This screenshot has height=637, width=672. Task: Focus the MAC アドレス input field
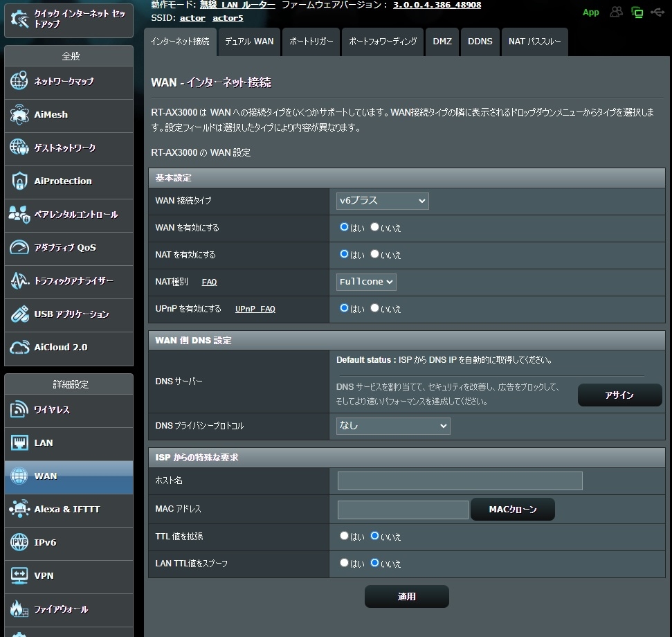click(403, 510)
